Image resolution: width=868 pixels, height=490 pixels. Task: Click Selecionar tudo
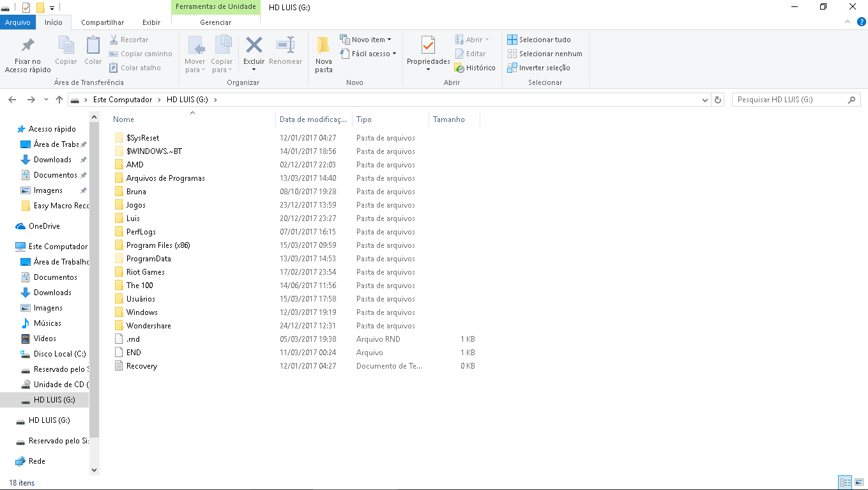tap(539, 40)
